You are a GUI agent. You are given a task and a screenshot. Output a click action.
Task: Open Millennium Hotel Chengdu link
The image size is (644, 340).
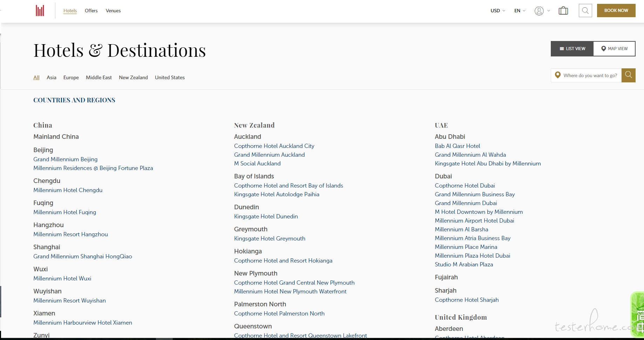coord(68,190)
